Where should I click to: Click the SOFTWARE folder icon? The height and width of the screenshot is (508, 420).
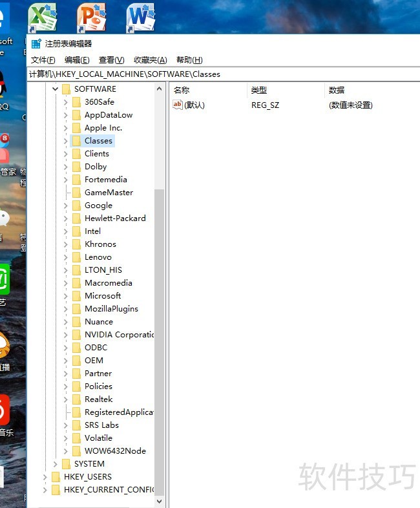[66, 89]
